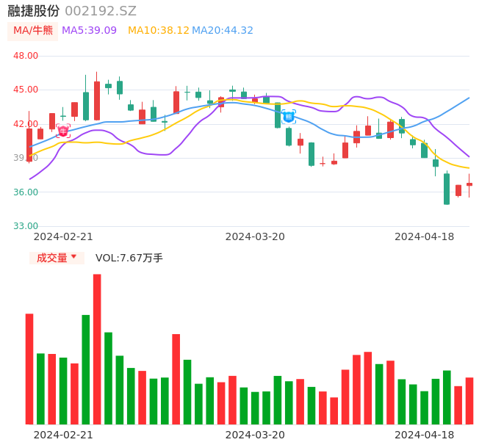Toggle the MA5 moving average legend
Screen dimensions: 504x445
click(x=89, y=31)
